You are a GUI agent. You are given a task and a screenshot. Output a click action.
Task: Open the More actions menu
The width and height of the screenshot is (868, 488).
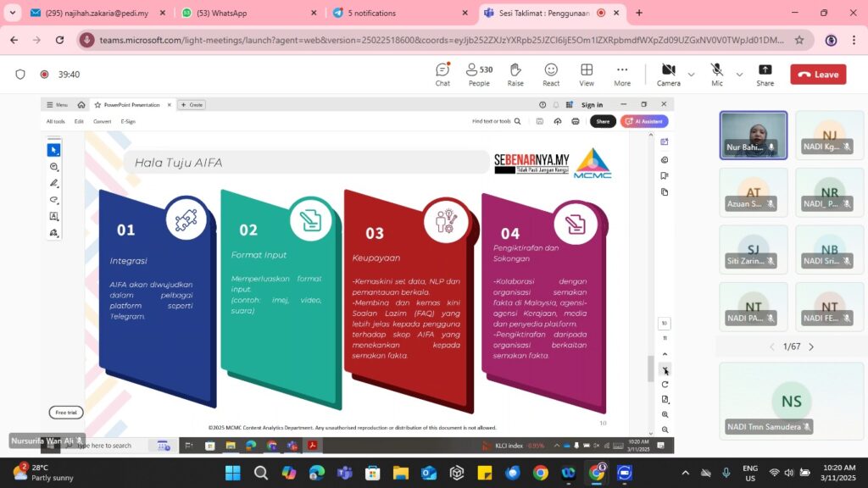coord(622,74)
